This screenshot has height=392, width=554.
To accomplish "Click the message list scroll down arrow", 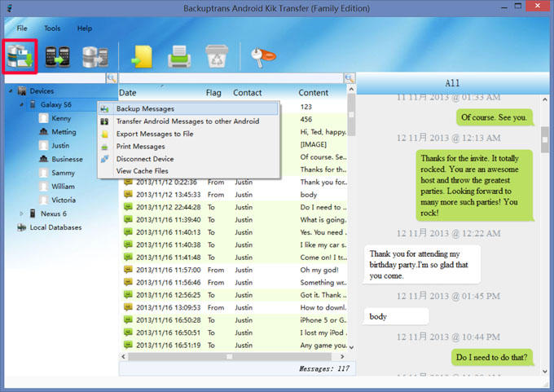I will tap(352, 347).
